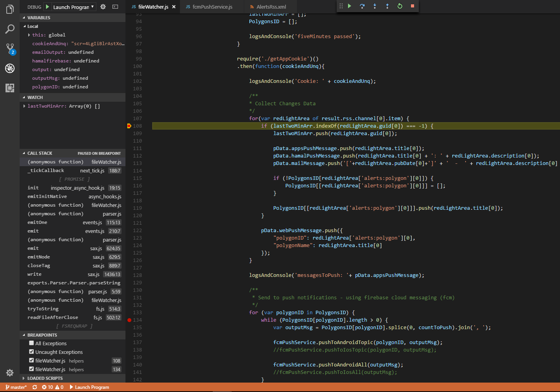Uncheck the Uncaught Exceptions breakpoint
560x392 pixels.
coord(31,352)
